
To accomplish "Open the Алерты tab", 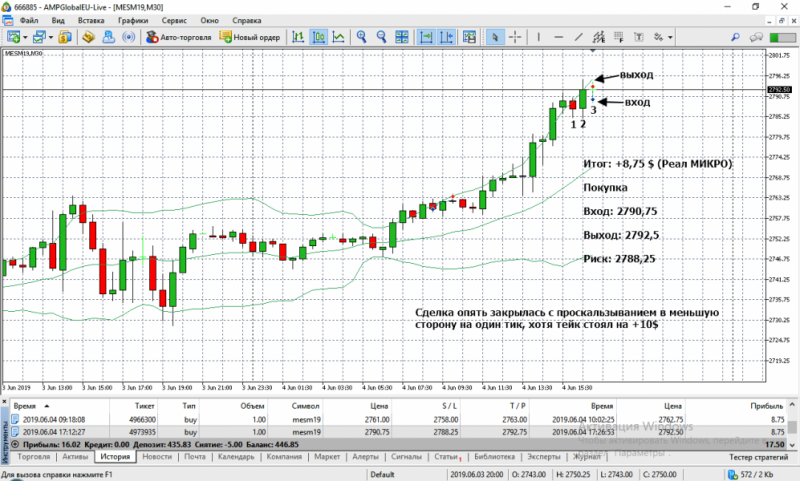I will coord(366,457).
